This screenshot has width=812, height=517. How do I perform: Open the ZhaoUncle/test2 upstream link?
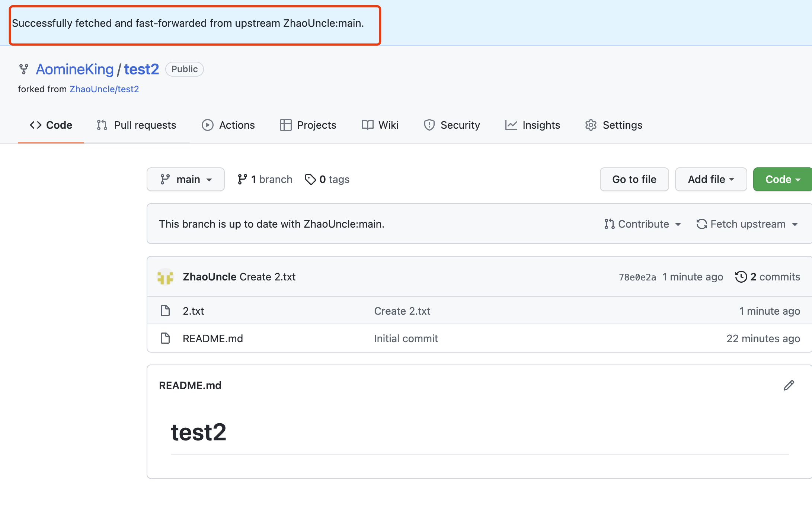[104, 89]
